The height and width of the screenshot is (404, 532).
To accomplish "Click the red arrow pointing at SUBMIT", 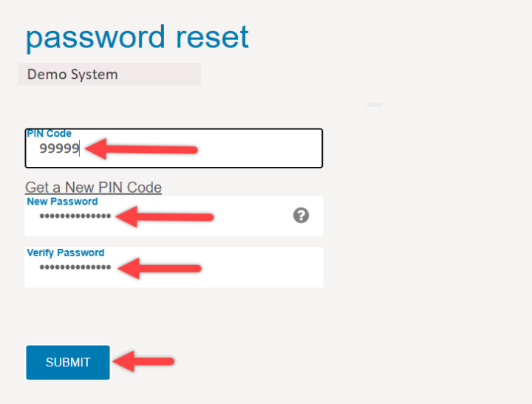I will (x=144, y=362).
